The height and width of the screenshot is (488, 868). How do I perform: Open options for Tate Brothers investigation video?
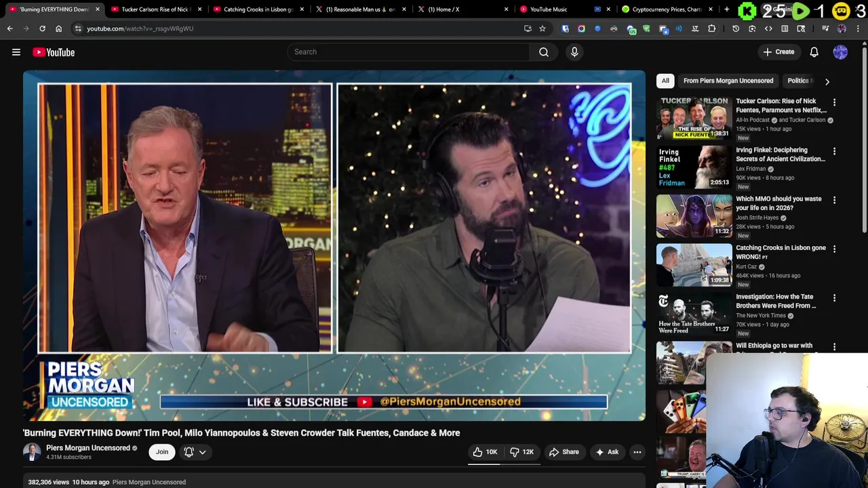[x=835, y=298]
